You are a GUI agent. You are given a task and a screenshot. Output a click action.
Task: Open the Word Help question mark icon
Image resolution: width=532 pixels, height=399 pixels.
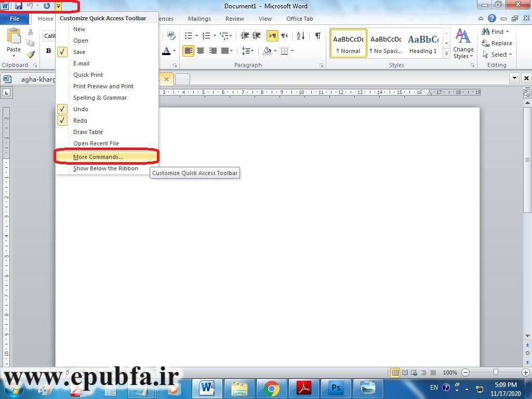click(x=492, y=19)
